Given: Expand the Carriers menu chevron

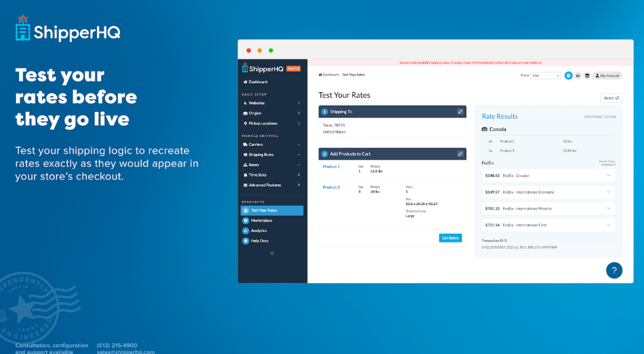Looking at the screenshot, I should (x=299, y=144).
